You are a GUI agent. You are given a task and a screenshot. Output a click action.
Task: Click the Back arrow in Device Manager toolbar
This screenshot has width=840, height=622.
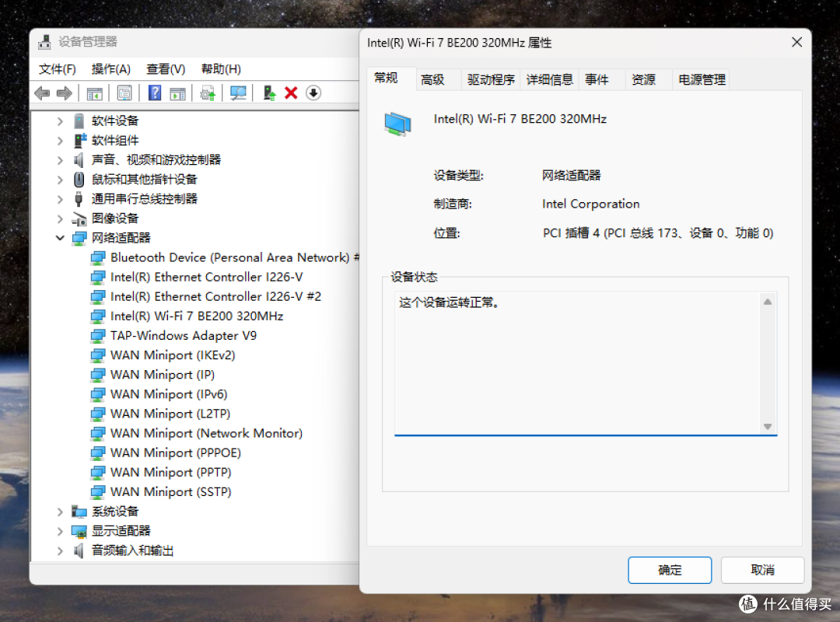[x=42, y=93]
